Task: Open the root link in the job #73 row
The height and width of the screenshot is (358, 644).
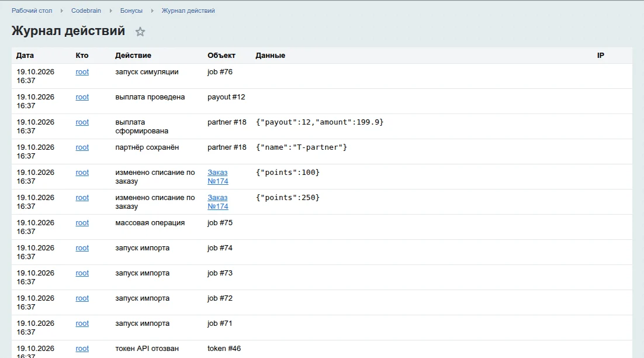Action: click(x=82, y=273)
